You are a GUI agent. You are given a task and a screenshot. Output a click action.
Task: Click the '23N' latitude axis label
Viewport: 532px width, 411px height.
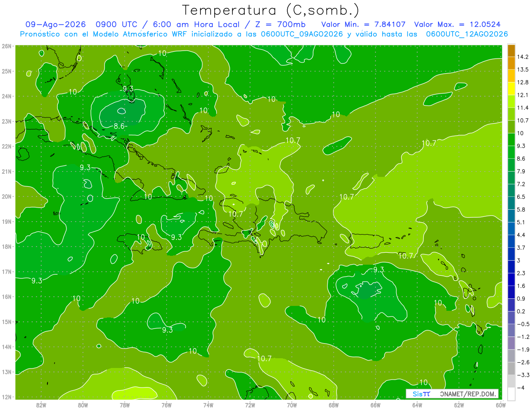click(6, 121)
